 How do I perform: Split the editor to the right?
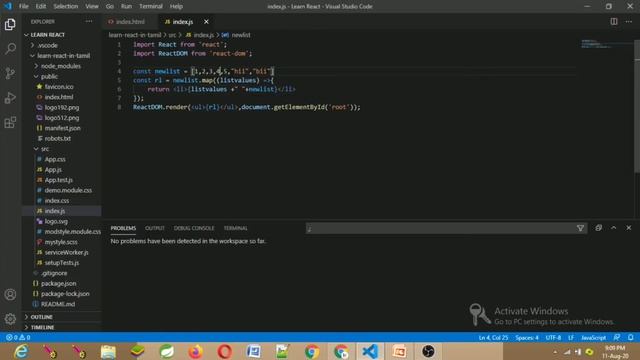(613, 22)
